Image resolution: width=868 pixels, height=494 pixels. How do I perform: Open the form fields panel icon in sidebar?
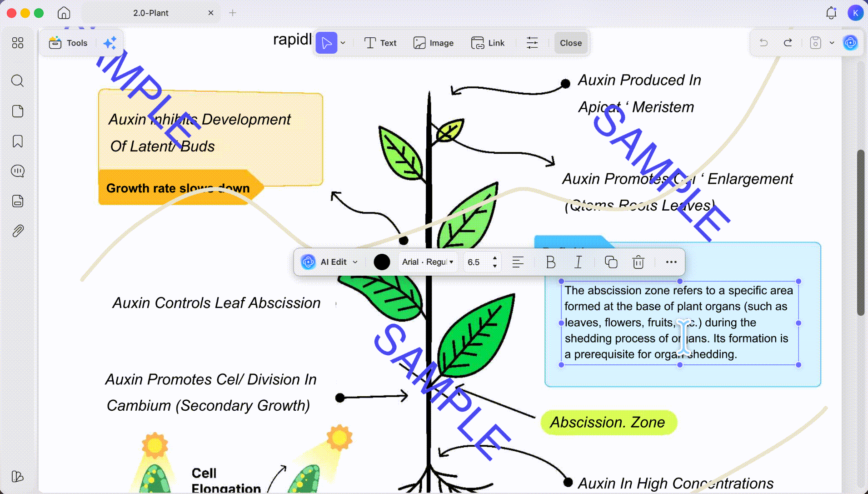coord(18,201)
